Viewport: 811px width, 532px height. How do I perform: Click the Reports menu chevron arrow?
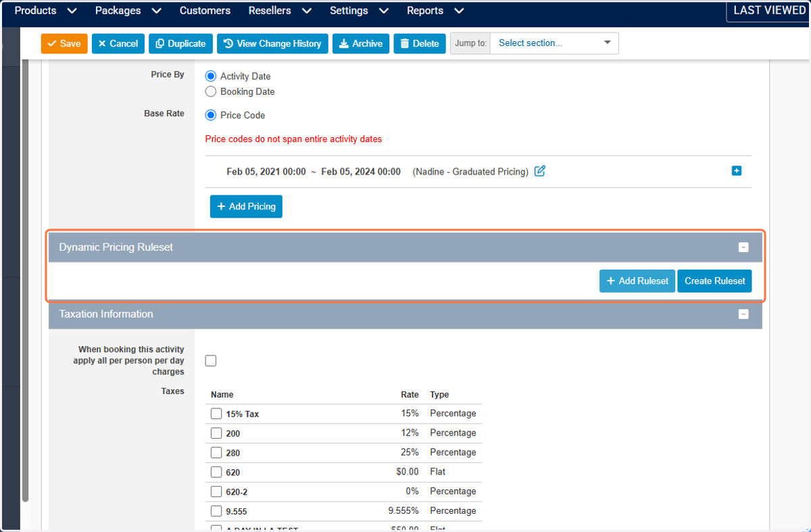[460, 11]
